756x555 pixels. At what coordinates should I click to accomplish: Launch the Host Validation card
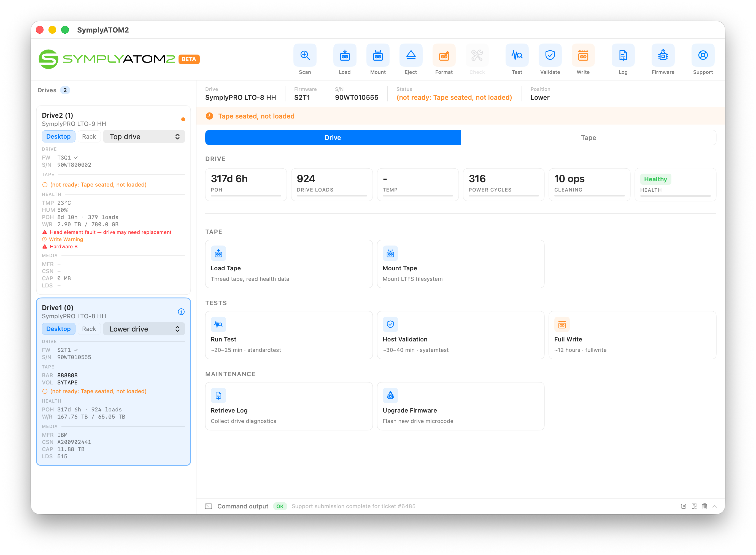point(461,335)
